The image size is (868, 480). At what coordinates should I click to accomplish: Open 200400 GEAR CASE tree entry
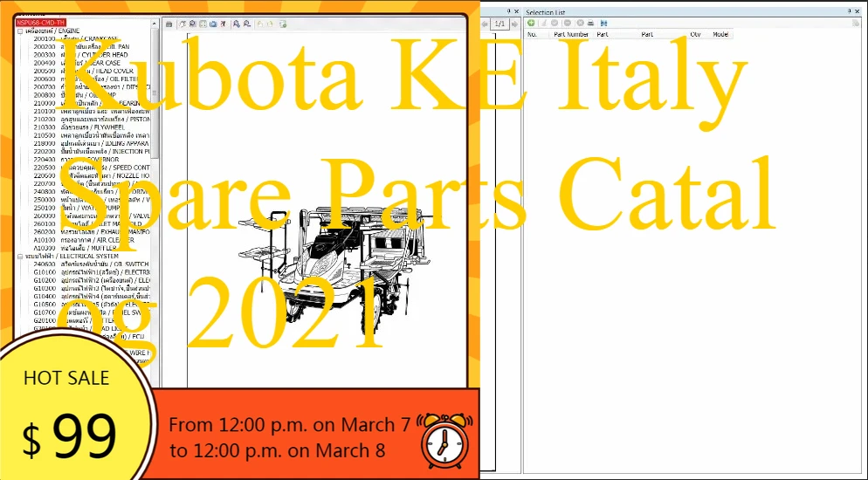[77, 63]
